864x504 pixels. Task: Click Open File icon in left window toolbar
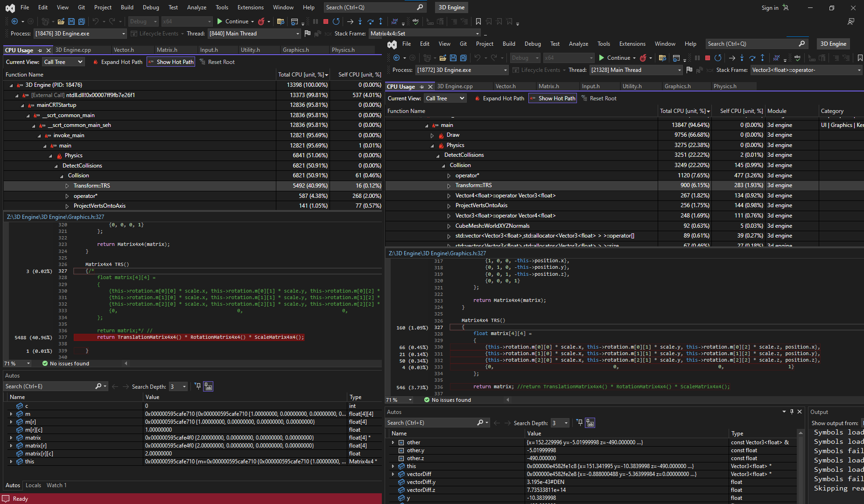[x=61, y=21]
